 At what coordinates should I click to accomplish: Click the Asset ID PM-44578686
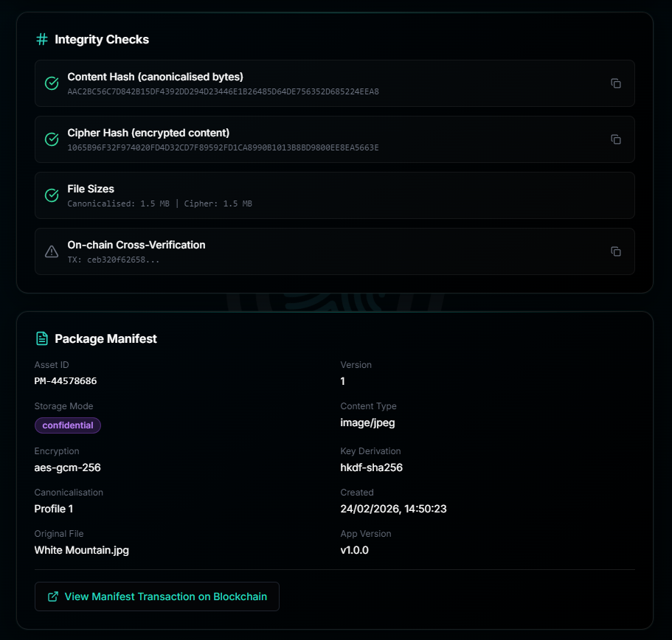[x=66, y=381]
